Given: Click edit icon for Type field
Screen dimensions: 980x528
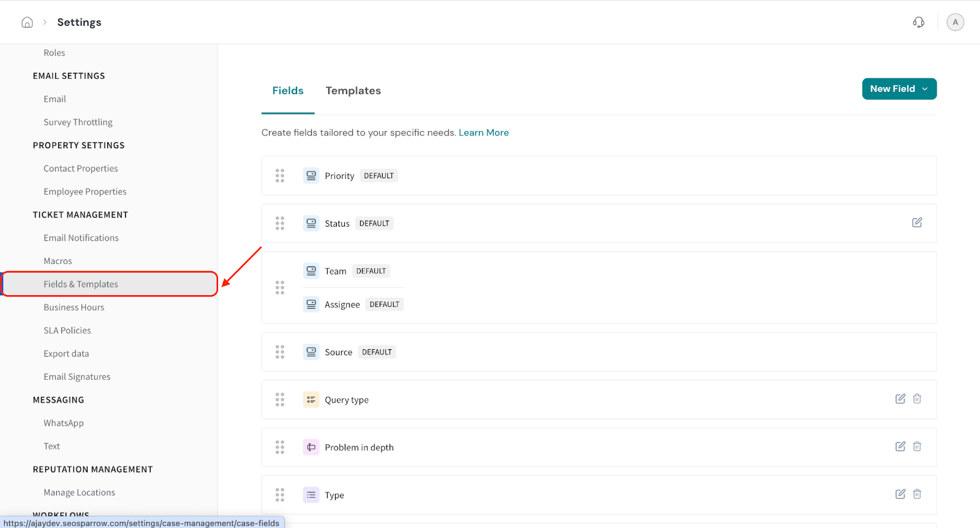Looking at the screenshot, I should [x=900, y=494].
